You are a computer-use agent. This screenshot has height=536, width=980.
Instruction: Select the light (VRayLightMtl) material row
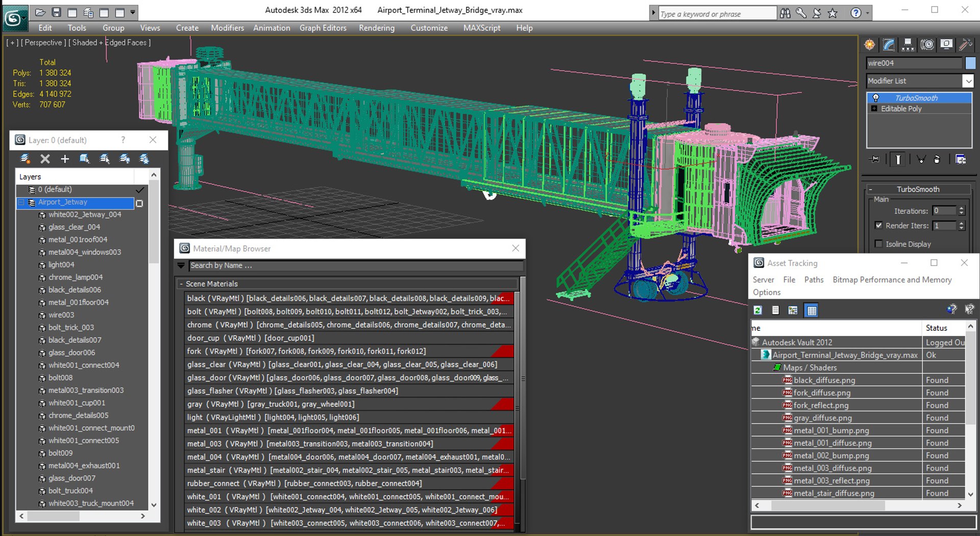[x=349, y=418]
